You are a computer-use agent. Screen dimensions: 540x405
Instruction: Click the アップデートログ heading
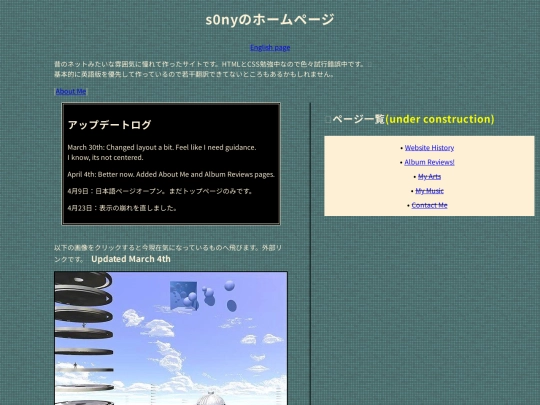point(109,125)
